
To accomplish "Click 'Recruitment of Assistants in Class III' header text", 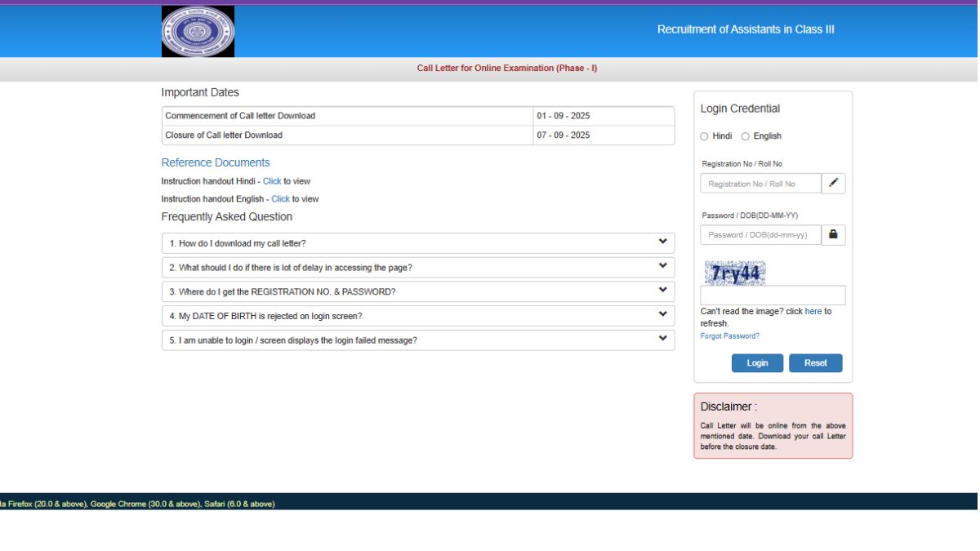I will coord(746,29).
